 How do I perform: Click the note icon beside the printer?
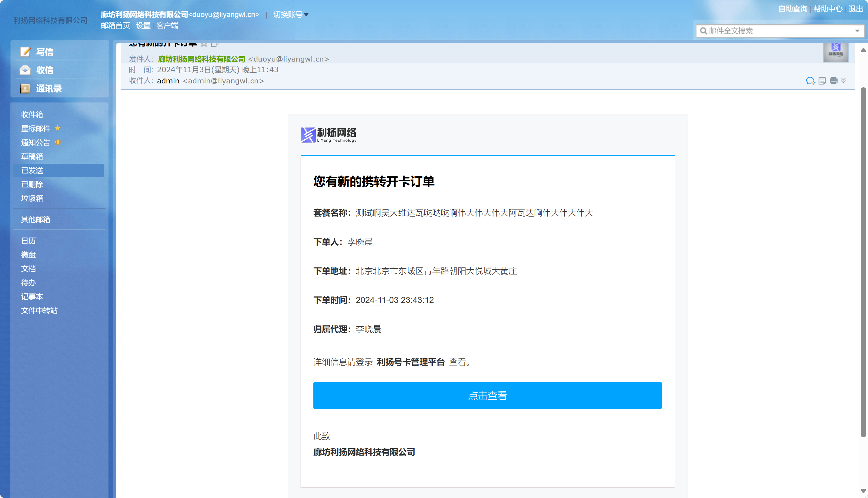pyautogui.click(x=822, y=81)
